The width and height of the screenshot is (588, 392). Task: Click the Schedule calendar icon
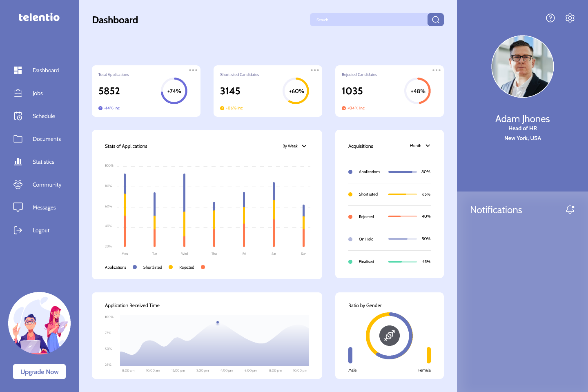18,116
